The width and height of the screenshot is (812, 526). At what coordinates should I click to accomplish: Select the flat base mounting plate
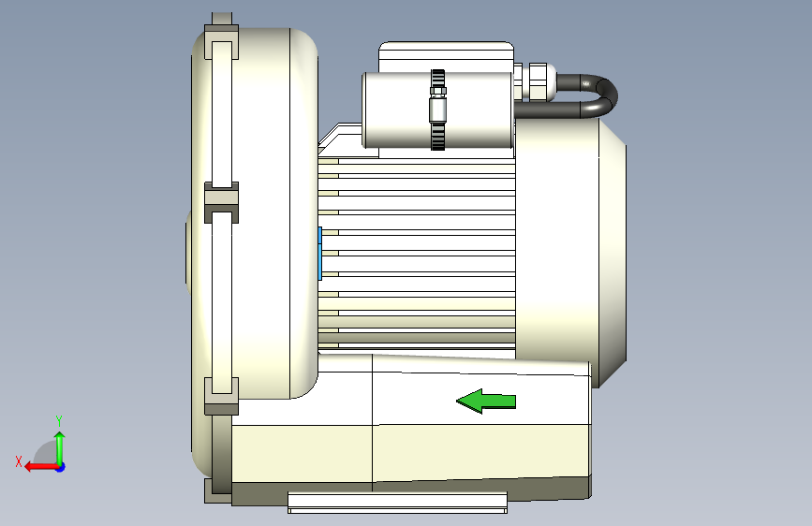tap(397, 503)
